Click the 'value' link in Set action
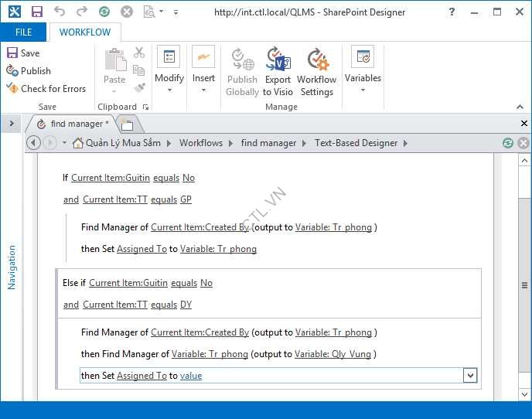This screenshot has height=419, width=532. point(191,376)
